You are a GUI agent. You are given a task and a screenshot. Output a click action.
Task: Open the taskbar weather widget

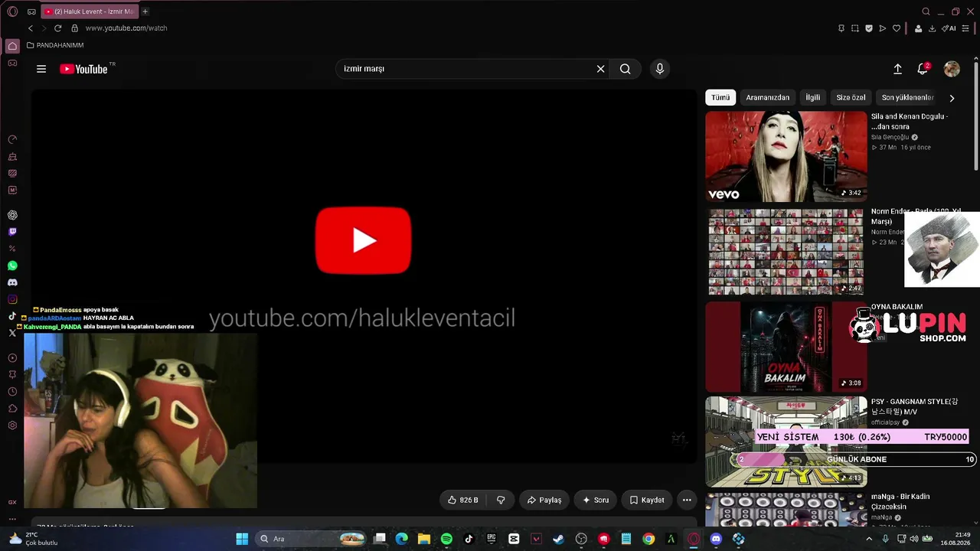[34, 539]
